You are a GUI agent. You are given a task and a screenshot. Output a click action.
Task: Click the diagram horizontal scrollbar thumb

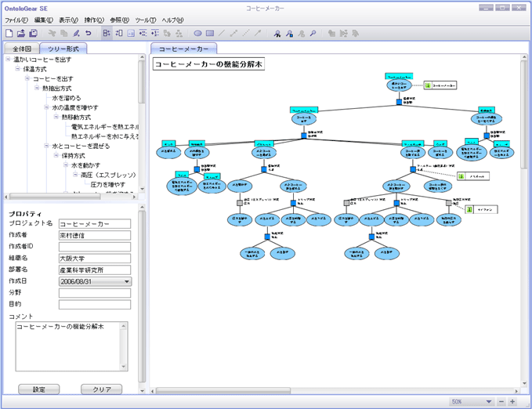pyautogui.click(x=223, y=391)
